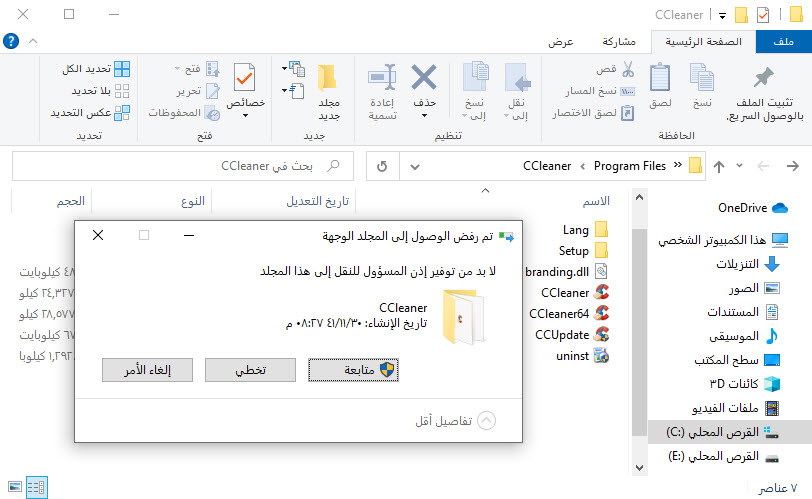Click the Cut (قص) scissors icon

(x=628, y=69)
